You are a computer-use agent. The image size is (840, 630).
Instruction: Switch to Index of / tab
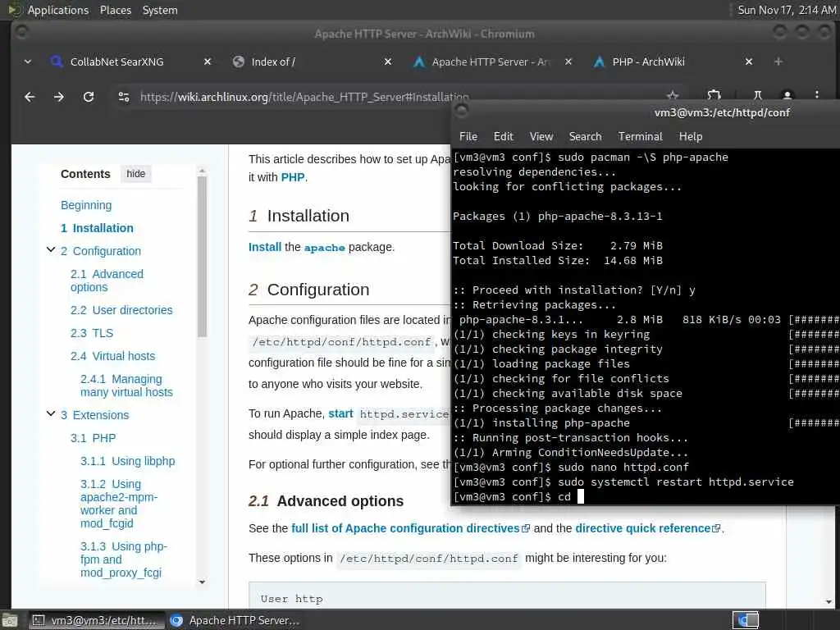pos(273,62)
